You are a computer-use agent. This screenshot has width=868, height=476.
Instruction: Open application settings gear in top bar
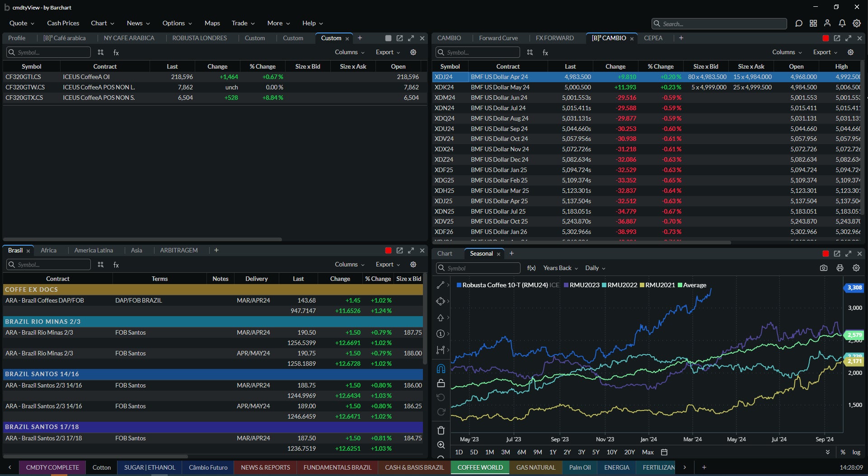click(x=857, y=23)
